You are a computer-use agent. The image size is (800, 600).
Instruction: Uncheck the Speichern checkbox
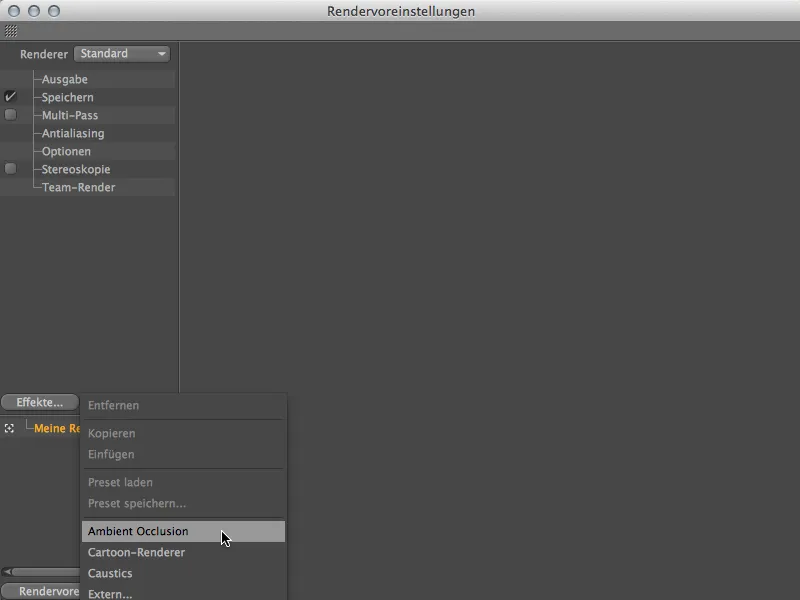point(10,96)
